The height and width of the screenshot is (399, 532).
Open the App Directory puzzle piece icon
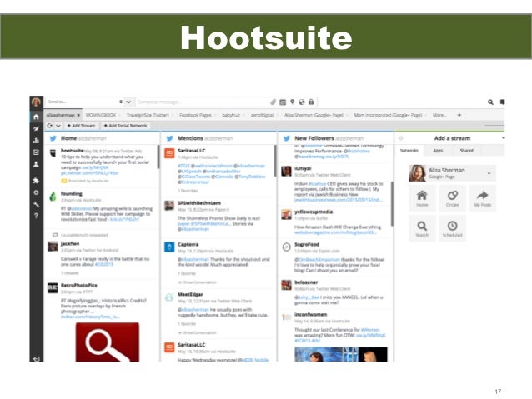(x=36, y=181)
